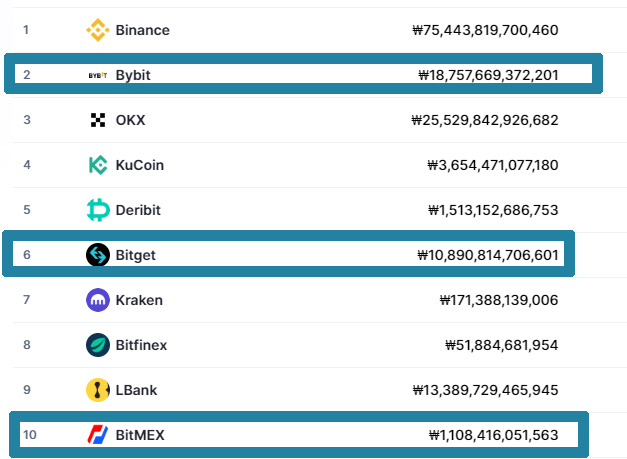The height and width of the screenshot is (459, 627).
Task: Select the Bitget round logo
Action: 97,255
